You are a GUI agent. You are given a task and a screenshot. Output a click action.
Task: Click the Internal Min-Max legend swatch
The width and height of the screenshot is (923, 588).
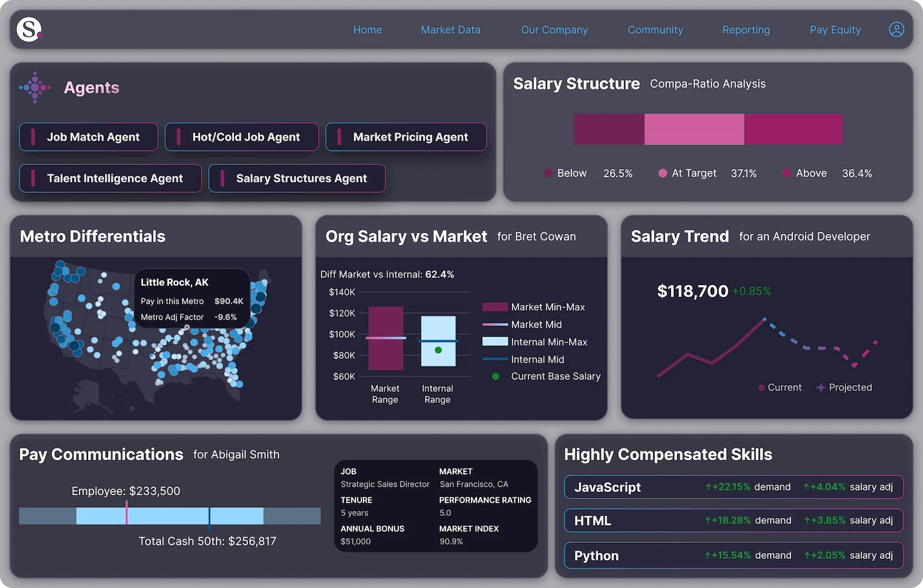(495, 341)
